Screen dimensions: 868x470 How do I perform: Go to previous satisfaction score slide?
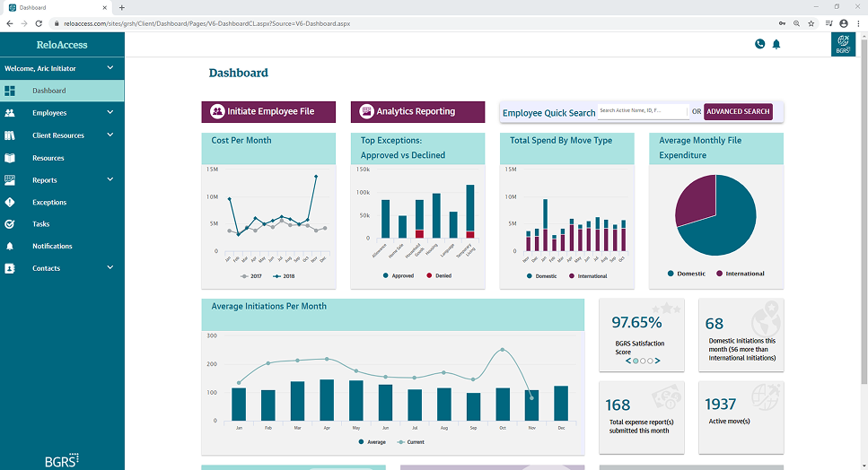tap(628, 361)
